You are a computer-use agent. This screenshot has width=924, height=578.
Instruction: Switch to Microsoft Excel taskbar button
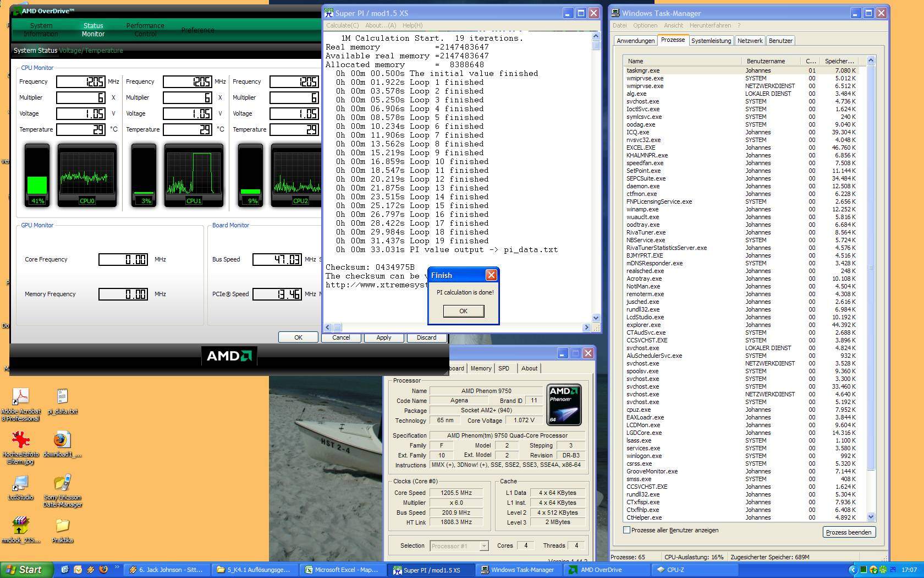[342, 570]
